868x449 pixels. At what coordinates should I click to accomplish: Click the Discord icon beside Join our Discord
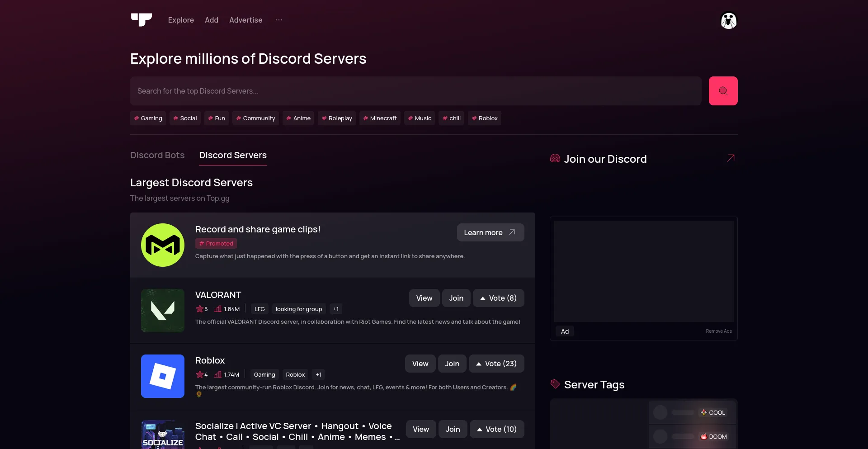click(x=555, y=158)
